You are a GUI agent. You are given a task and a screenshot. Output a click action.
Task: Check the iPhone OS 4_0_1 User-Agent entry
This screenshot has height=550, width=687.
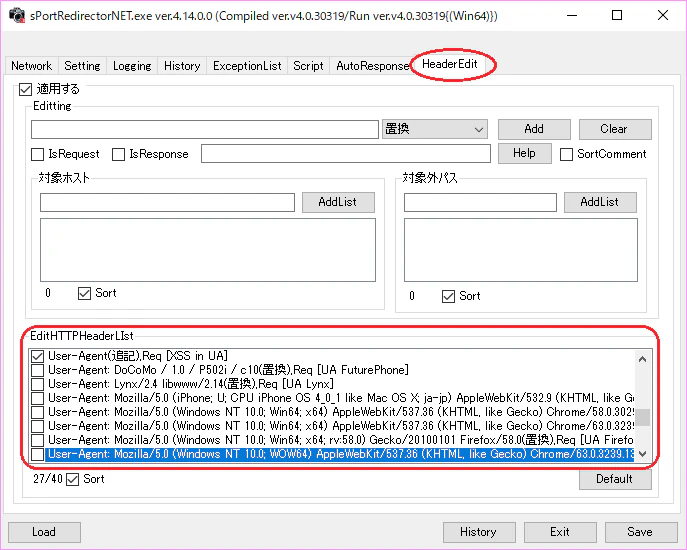pyautogui.click(x=38, y=398)
